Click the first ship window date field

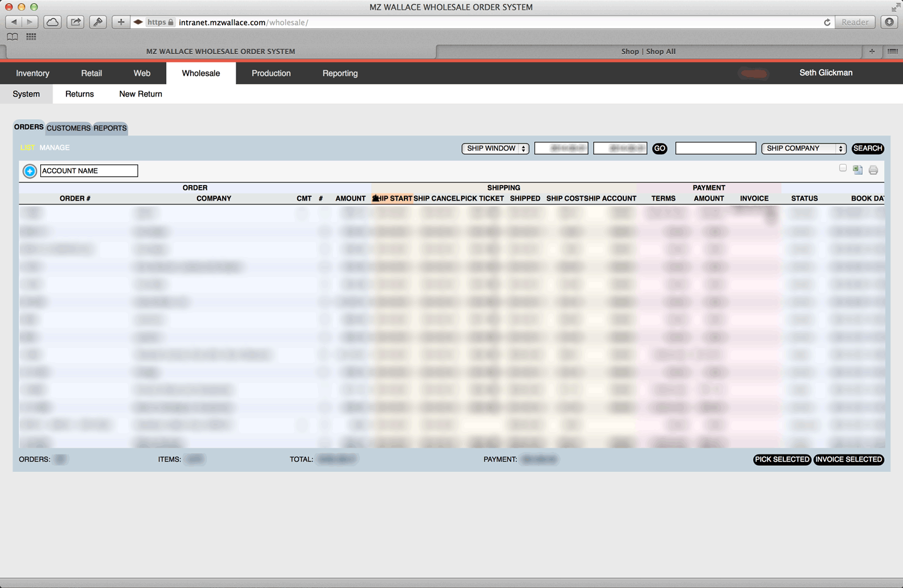pyautogui.click(x=561, y=149)
